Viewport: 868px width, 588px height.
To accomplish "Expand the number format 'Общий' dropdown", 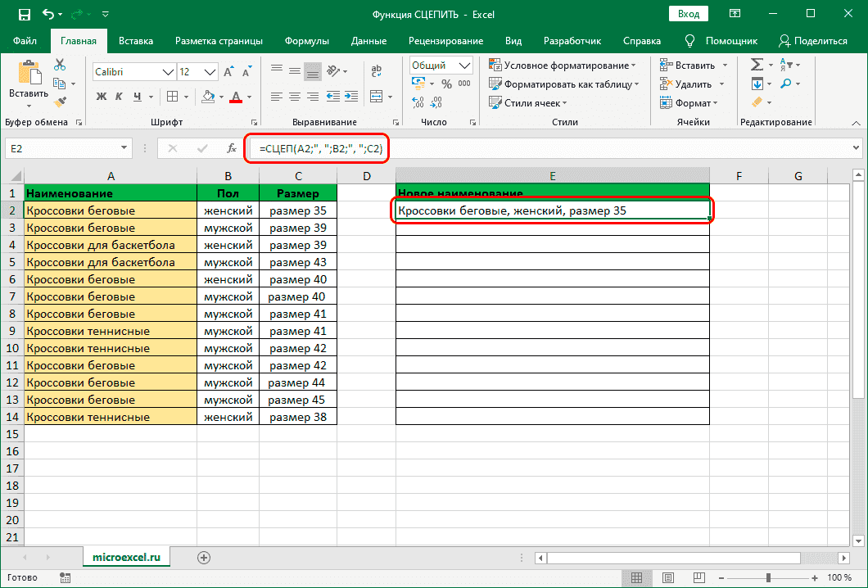I will (x=463, y=66).
